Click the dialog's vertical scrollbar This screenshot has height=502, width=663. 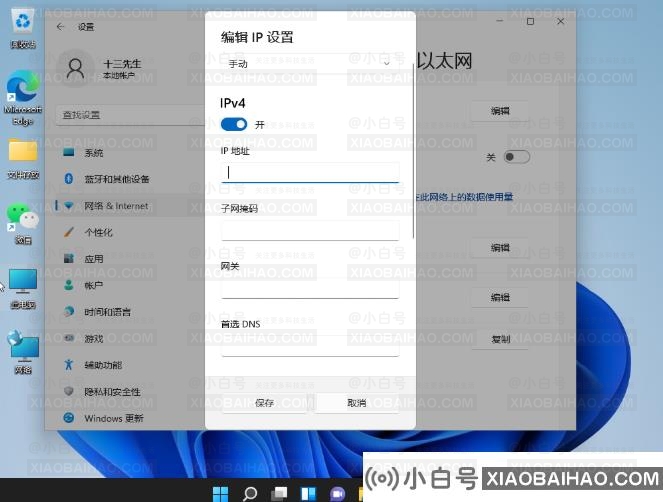(x=413, y=151)
